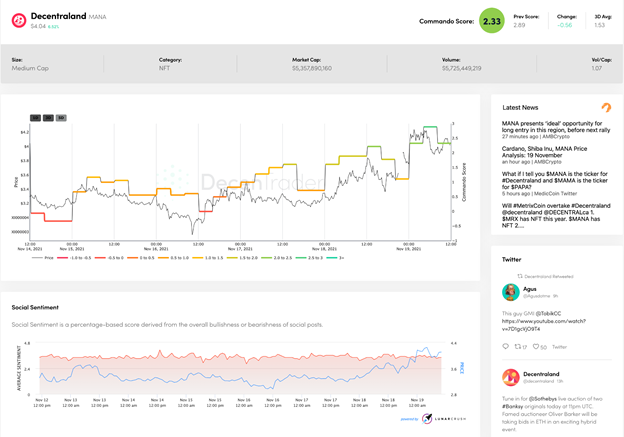
Task: Click the orange Latest News feed icon
Action: pyautogui.click(x=606, y=107)
